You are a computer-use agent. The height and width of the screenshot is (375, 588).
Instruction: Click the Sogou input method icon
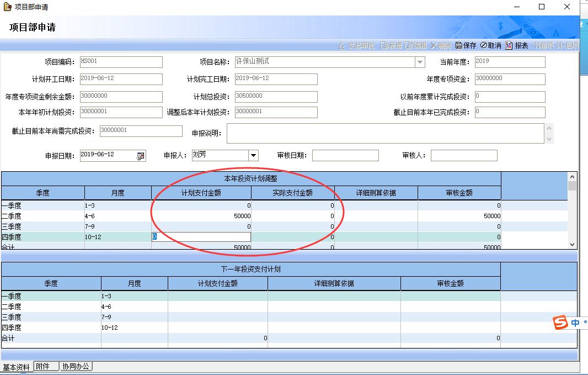pos(560,322)
